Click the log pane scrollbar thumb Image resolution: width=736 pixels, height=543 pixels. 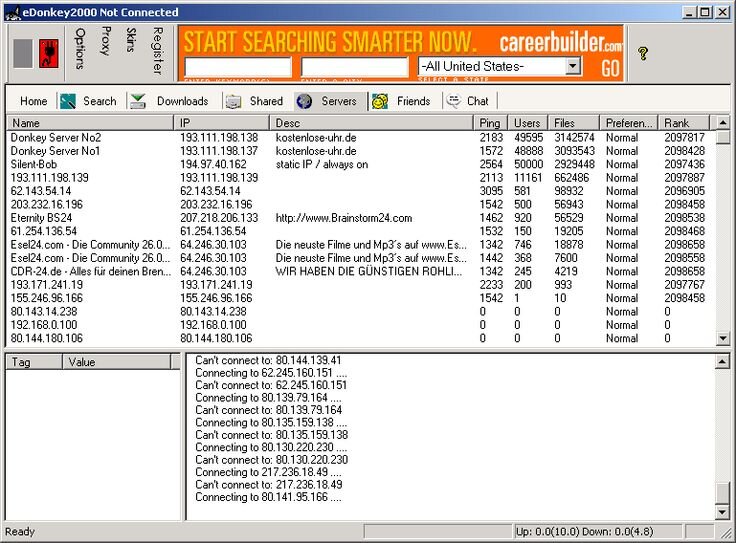click(x=723, y=492)
